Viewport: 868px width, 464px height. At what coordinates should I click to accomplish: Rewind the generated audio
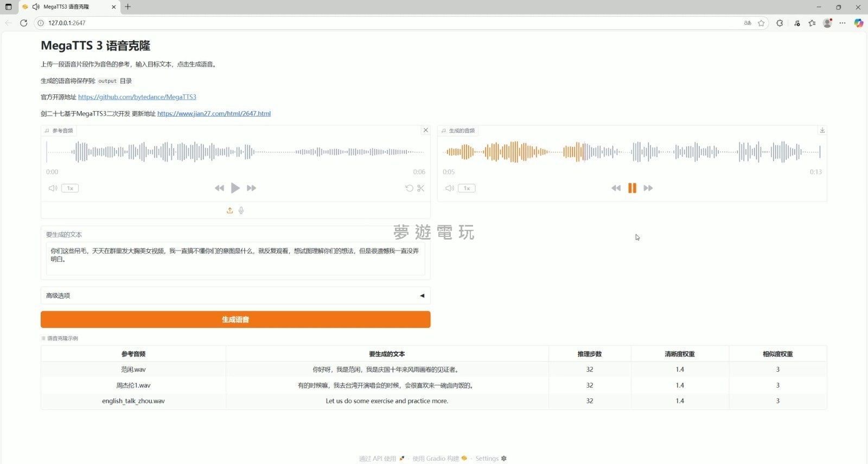[x=616, y=188]
